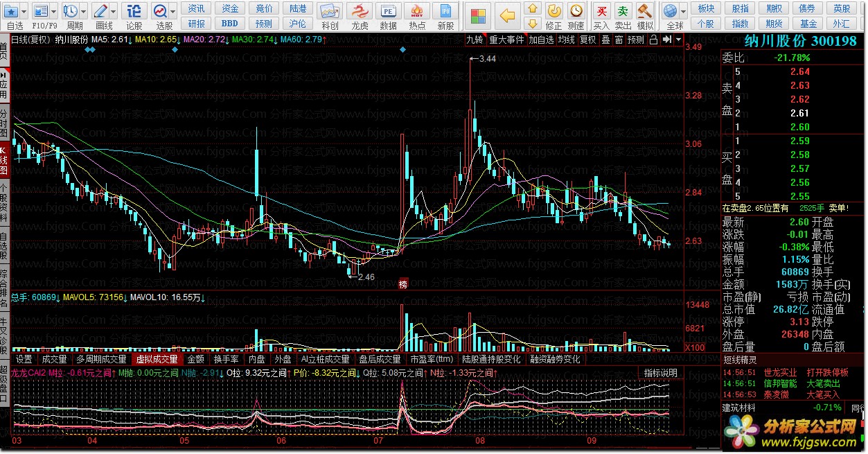Select the 画线 drawing pencil icon
Viewport: 868px width, 454px height.
point(101,11)
